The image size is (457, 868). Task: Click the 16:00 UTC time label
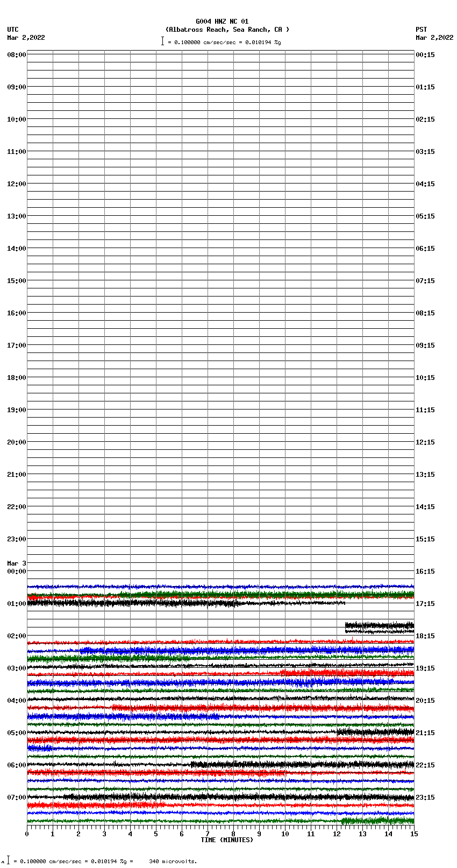(x=17, y=313)
